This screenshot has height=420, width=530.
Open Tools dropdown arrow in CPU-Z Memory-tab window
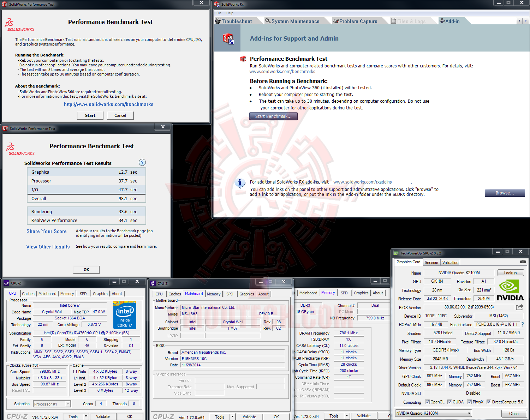(347, 416)
